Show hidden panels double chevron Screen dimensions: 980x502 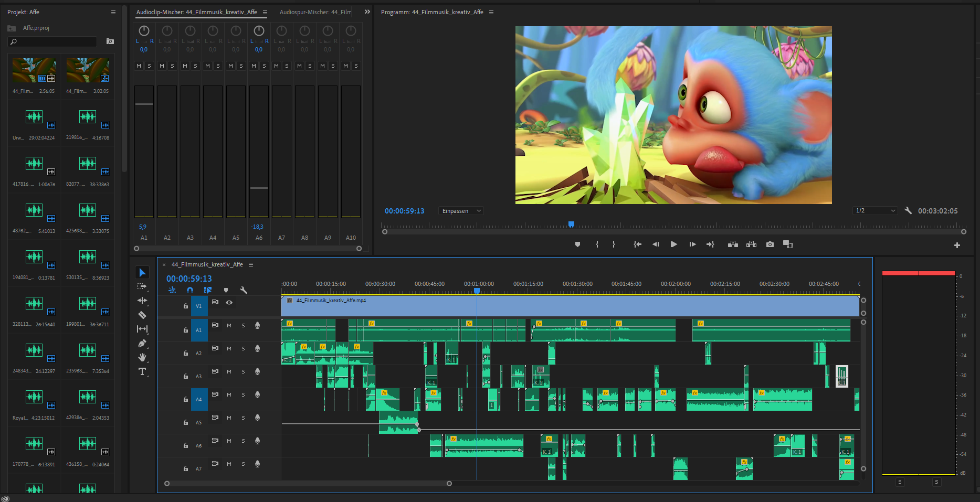[x=367, y=12]
